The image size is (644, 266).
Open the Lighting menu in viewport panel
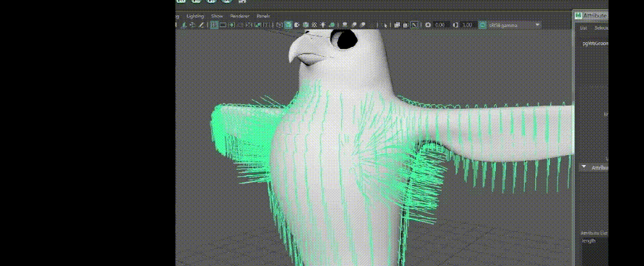(x=195, y=16)
